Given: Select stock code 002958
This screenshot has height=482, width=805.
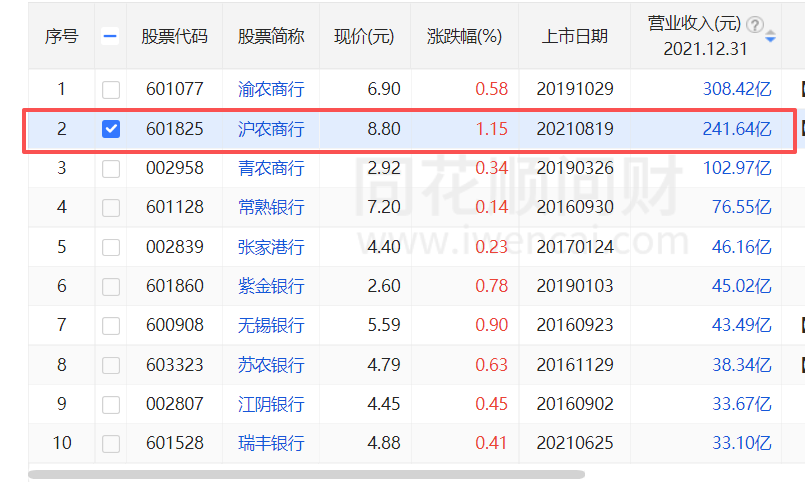Looking at the screenshot, I should click(x=175, y=168).
